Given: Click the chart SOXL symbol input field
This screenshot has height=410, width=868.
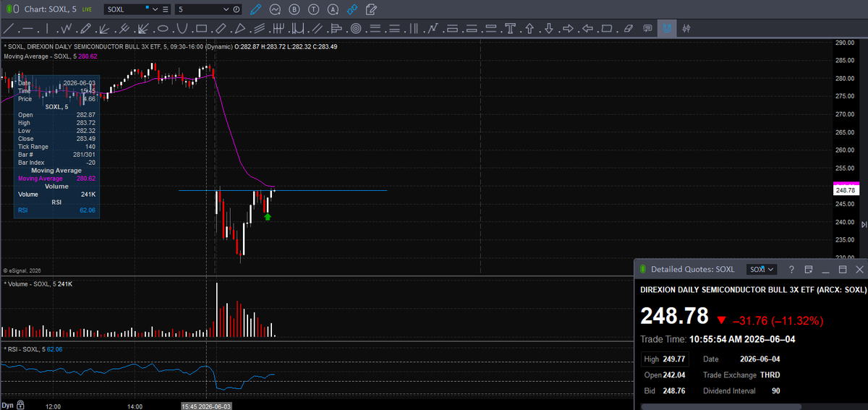Looking at the screenshot, I should (x=127, y=9).
